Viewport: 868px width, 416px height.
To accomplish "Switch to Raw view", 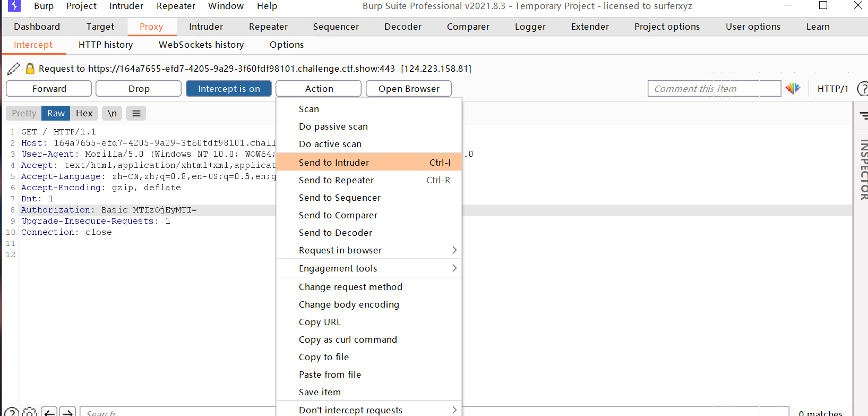I will 56,113.
